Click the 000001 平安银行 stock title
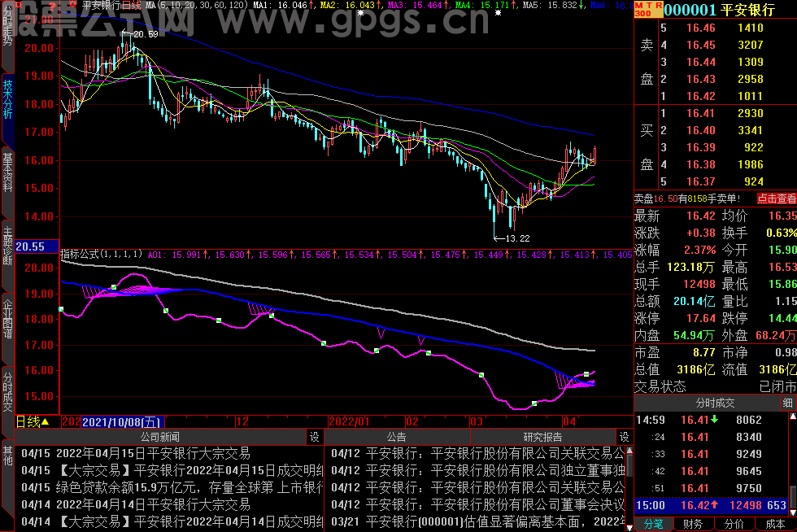 pos(720,10)
